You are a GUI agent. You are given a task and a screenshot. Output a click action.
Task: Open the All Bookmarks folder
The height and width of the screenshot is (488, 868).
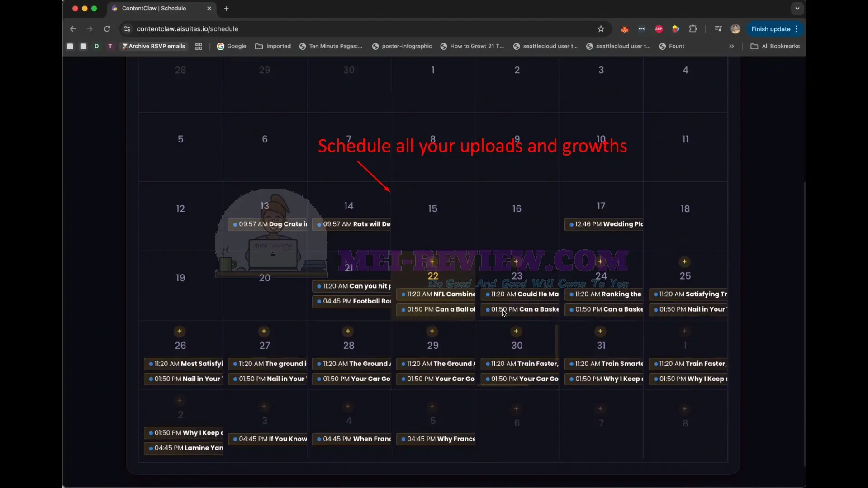(x=775, y=47)
